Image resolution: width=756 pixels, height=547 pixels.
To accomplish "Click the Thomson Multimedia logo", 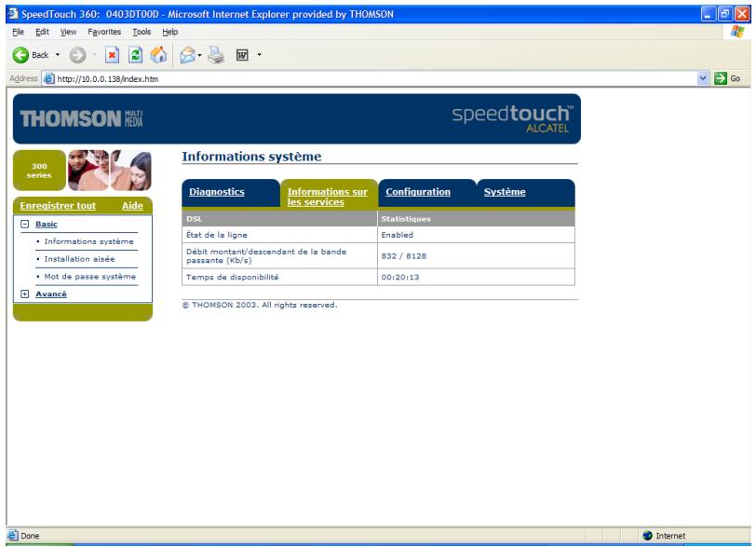I will pyautogui.click(x=82, y=118).
